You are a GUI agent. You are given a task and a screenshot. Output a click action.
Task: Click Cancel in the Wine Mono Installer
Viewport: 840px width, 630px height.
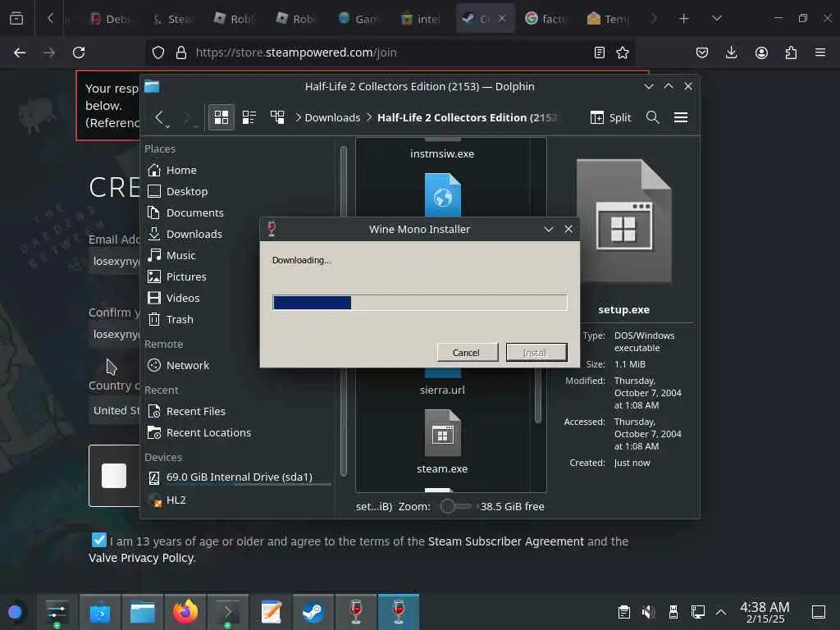click(x=467, y=353)
